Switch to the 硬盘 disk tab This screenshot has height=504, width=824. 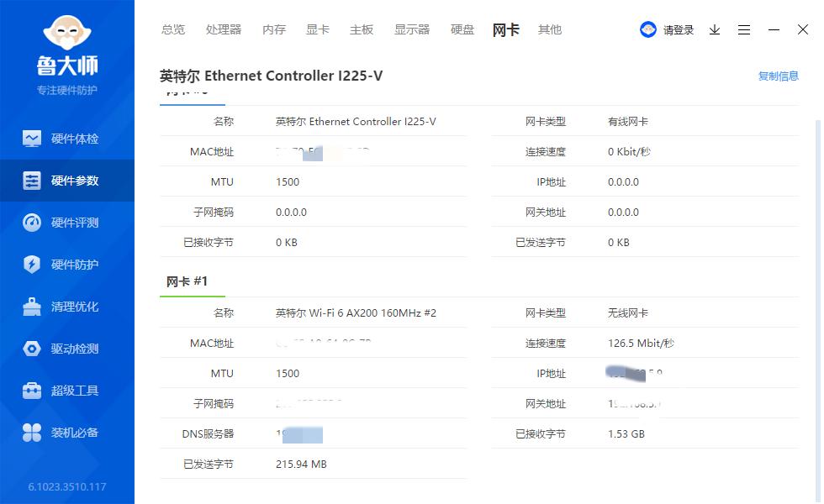point(462,29)
